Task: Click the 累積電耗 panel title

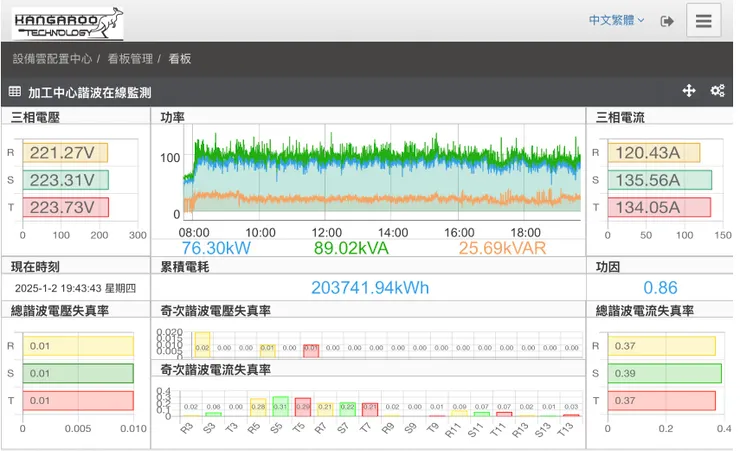Action: coord(185,267)
